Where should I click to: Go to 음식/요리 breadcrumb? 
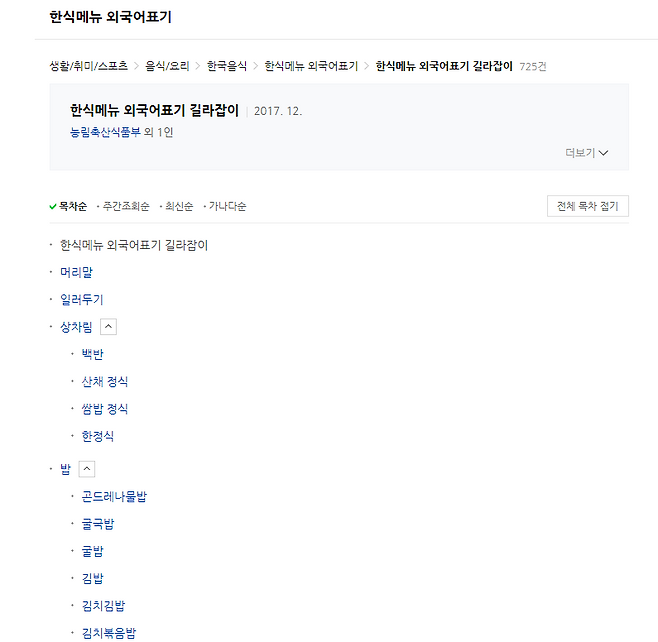pos(167,66)
